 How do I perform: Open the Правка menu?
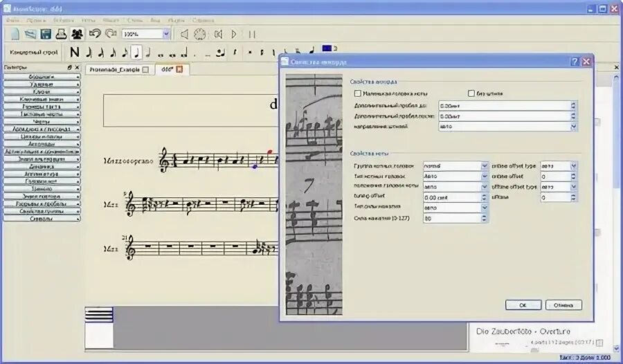37,20
